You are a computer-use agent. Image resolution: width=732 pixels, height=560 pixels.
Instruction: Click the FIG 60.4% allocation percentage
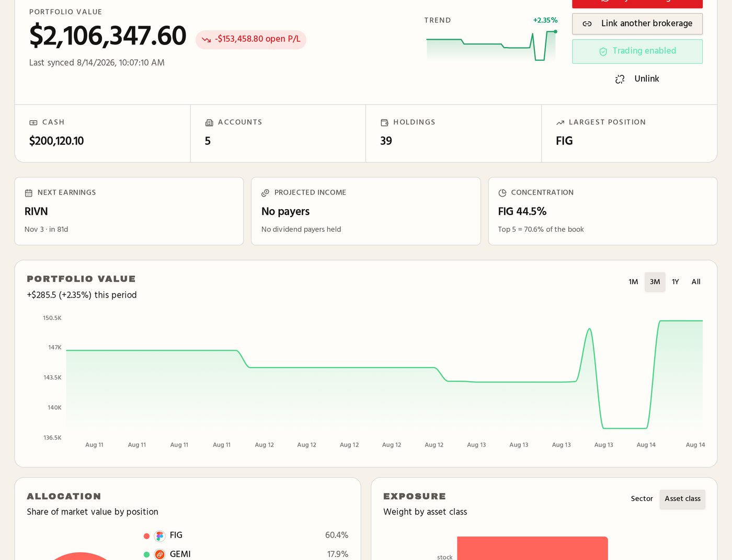click(336, 535)
